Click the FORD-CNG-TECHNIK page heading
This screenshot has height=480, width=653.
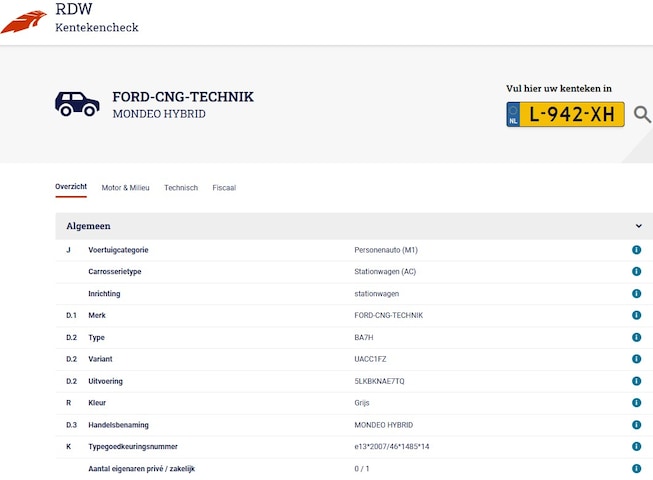tap(183, 97)
